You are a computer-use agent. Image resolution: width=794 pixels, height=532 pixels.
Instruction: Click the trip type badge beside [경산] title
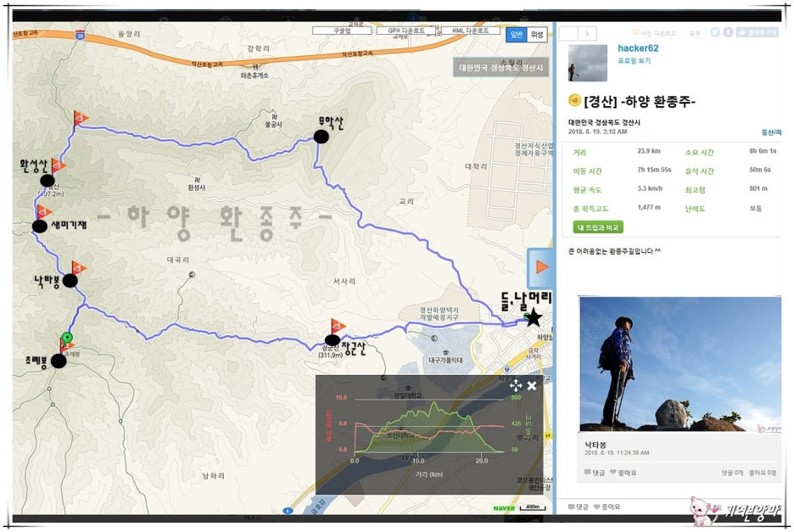coord(574,100)
